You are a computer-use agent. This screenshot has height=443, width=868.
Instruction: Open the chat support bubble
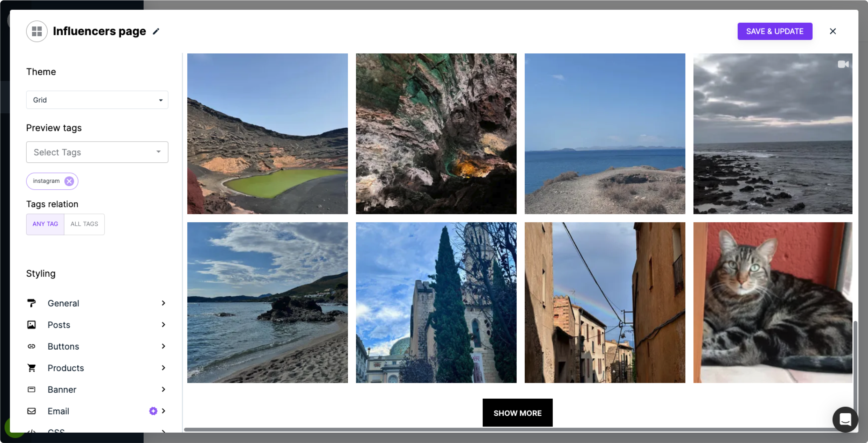pos(845,419)
